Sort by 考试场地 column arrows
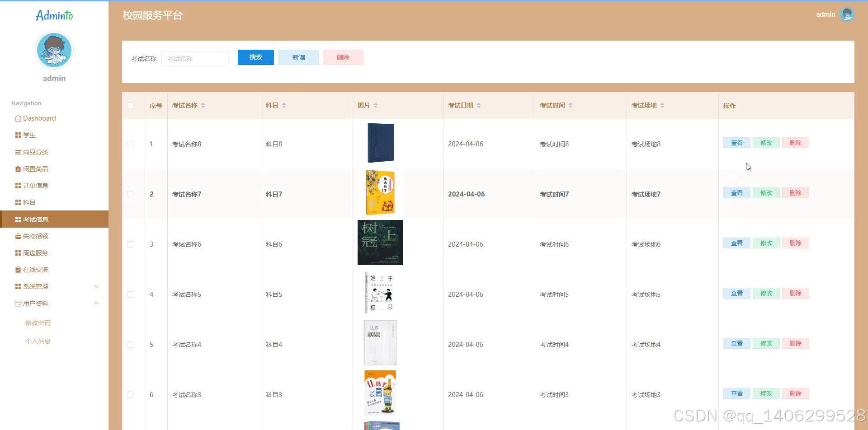 662,105
